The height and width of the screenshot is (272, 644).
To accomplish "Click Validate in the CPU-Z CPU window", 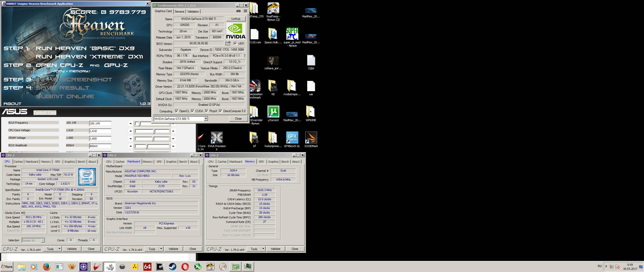I will [x=72, y=249].
